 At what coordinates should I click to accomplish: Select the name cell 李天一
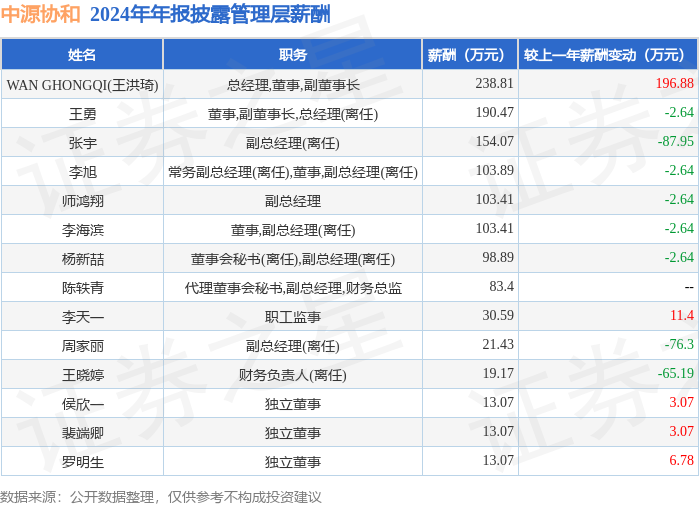[x=82, y=317]
